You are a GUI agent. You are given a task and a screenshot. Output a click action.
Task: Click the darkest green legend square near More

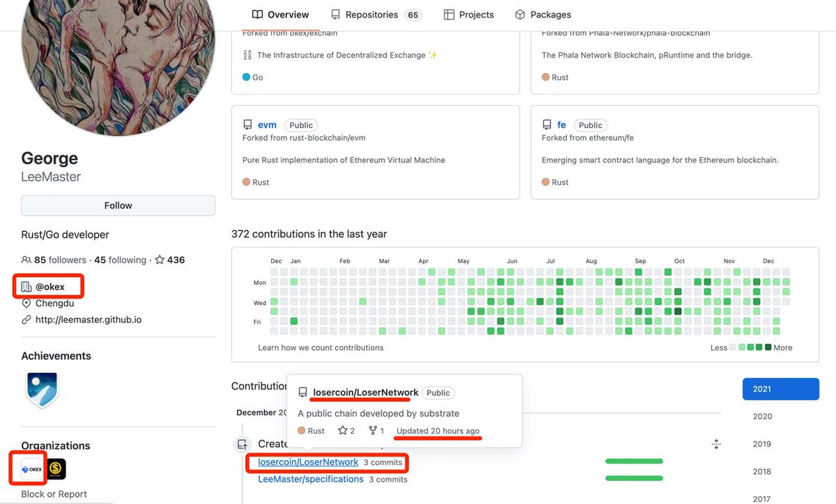pos(768,347)
